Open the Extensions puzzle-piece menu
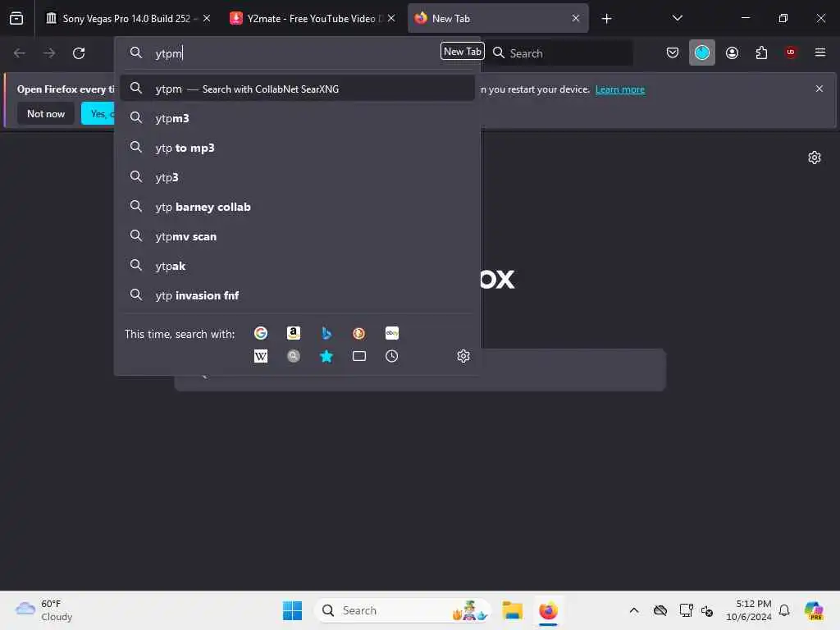The image size is (840, 630). click(x=761, y=52)
